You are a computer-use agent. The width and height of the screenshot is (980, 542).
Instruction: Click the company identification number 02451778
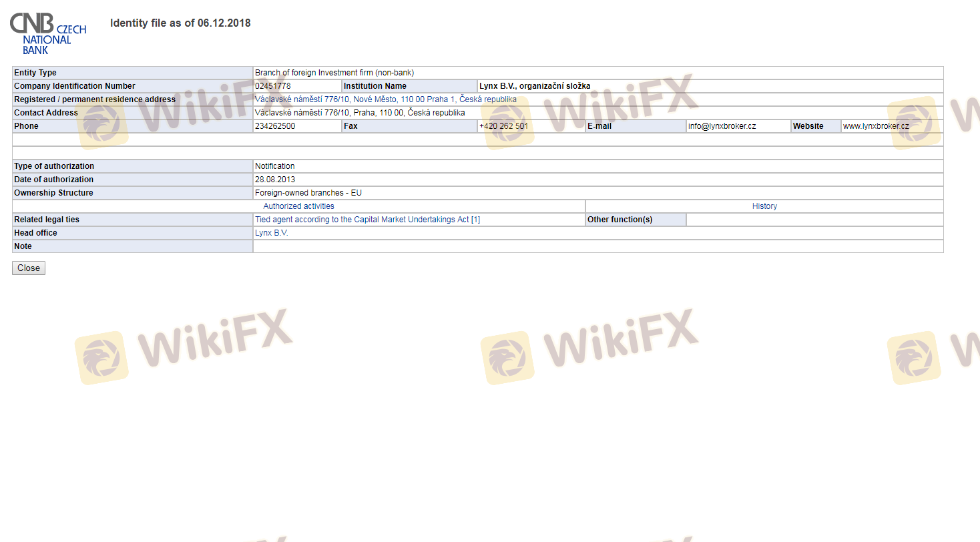[x=273, y=86]
